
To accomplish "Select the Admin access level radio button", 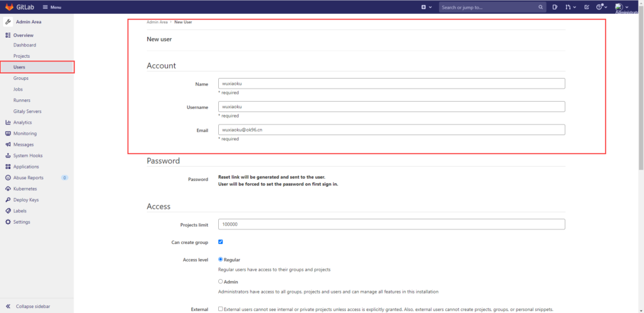I will tap(221, 282).
